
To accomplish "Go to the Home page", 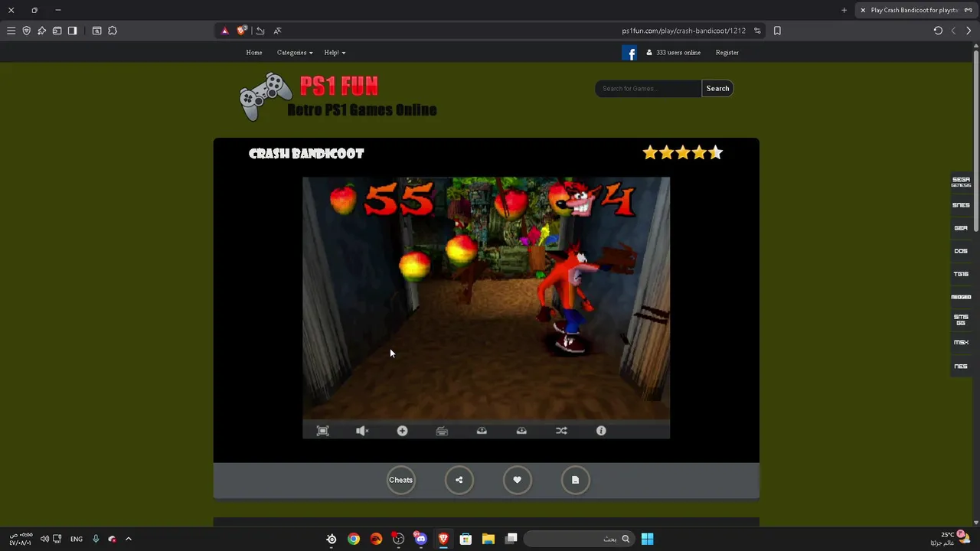I will [254, 53].
